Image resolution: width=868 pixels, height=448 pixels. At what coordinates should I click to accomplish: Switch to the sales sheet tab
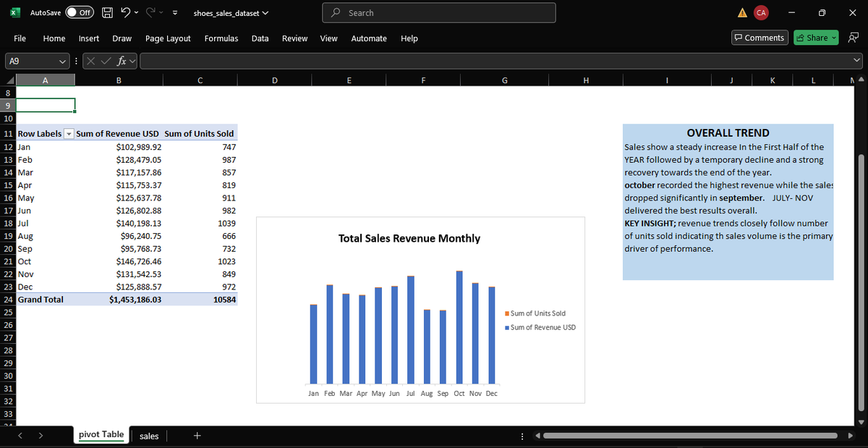pos(149,436)
